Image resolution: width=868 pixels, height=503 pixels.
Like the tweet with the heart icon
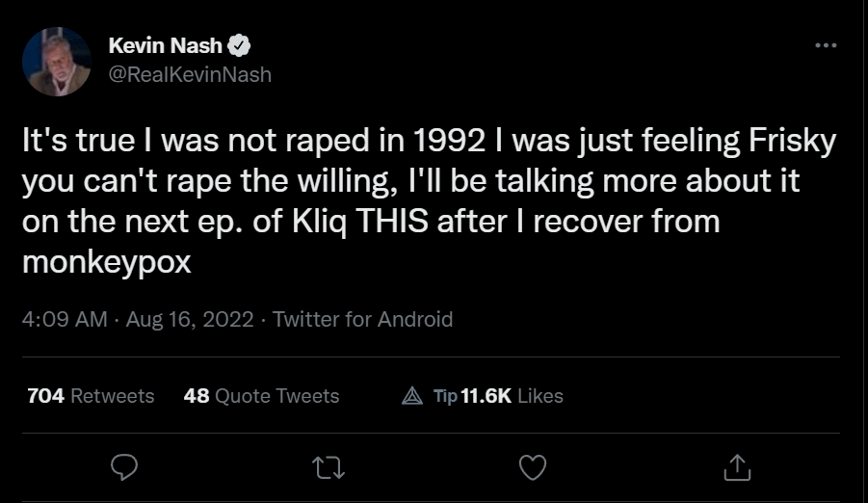click(x=533, y=467)
